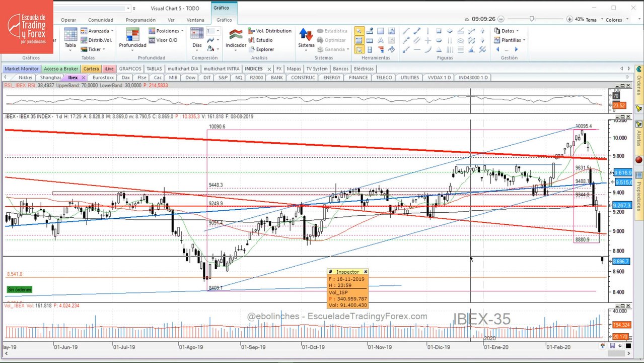
Task: Select the arc figure tool
Action: tap(428, 49)
